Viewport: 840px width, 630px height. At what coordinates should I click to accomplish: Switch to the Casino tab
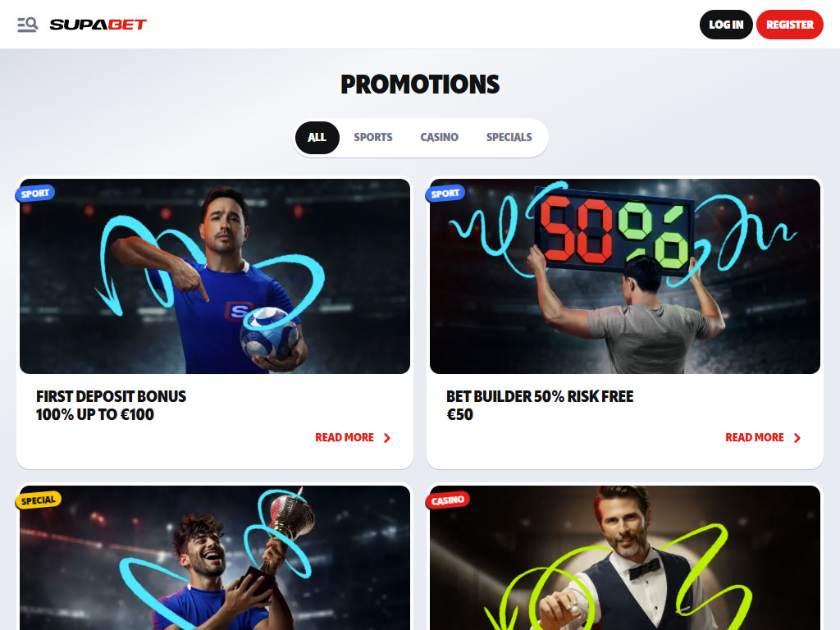pos(440,138)
